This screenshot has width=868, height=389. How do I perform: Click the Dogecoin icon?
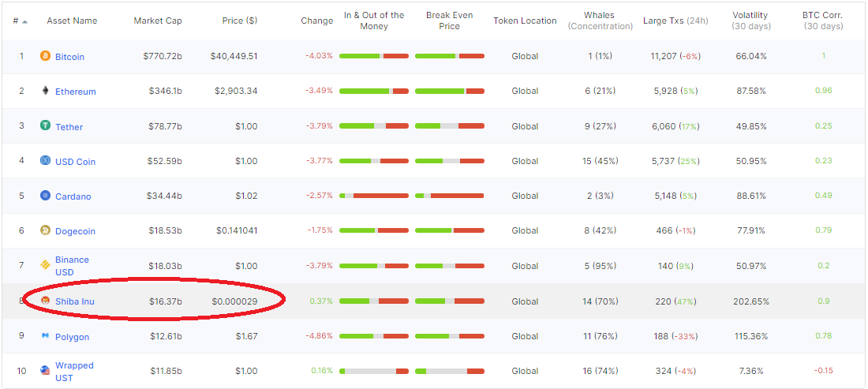click(x=46, y=230)
